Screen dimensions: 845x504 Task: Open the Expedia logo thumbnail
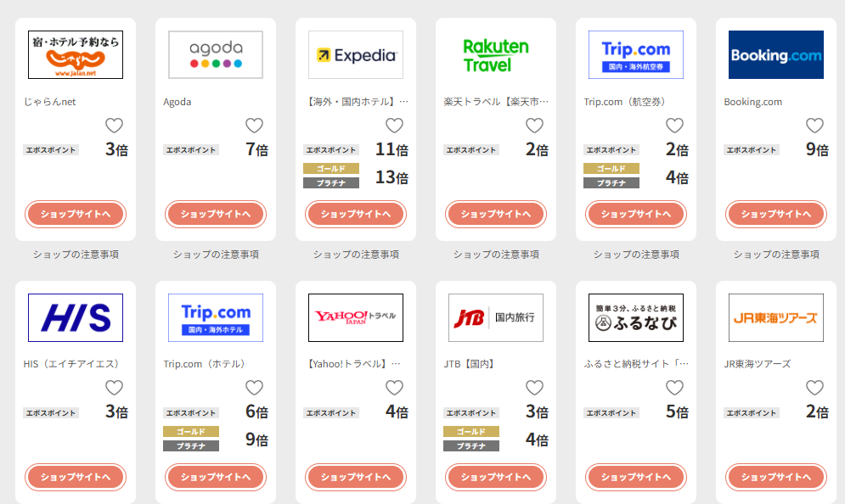pos(356,55)
